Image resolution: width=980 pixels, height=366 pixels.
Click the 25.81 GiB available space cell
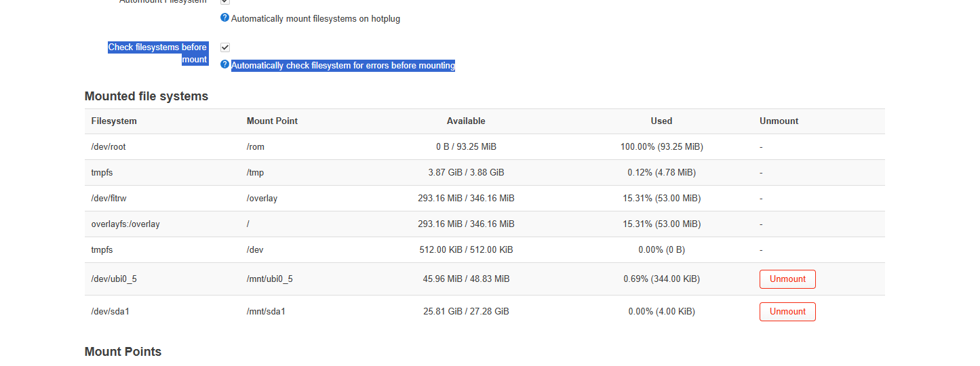(x=466, y=312)
